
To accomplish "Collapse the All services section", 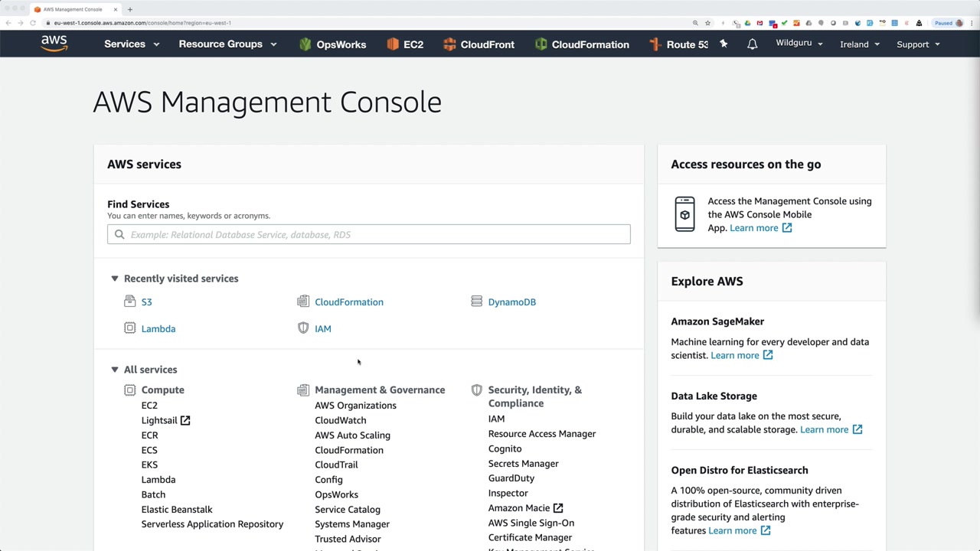I will [x=115, y=370].
